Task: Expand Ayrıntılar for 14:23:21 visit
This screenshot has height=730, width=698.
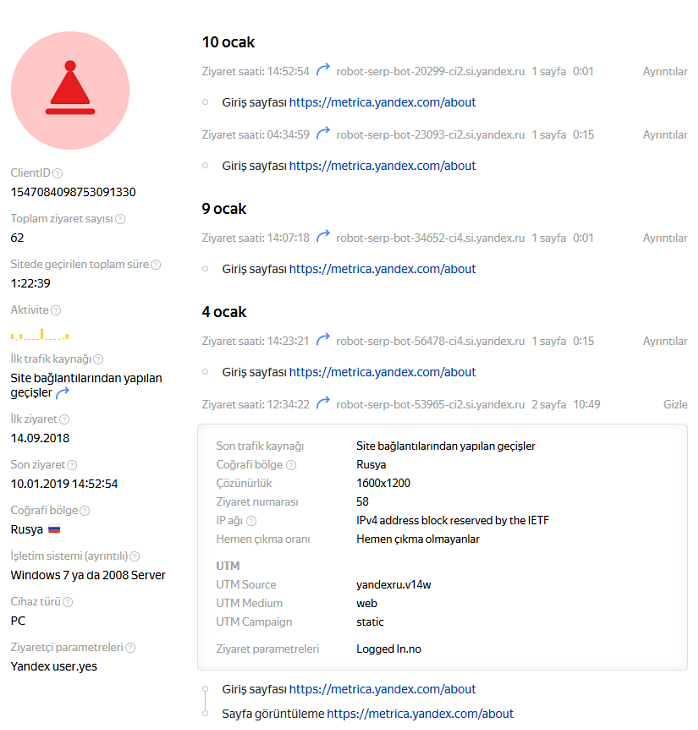Action: click(665, 341)
